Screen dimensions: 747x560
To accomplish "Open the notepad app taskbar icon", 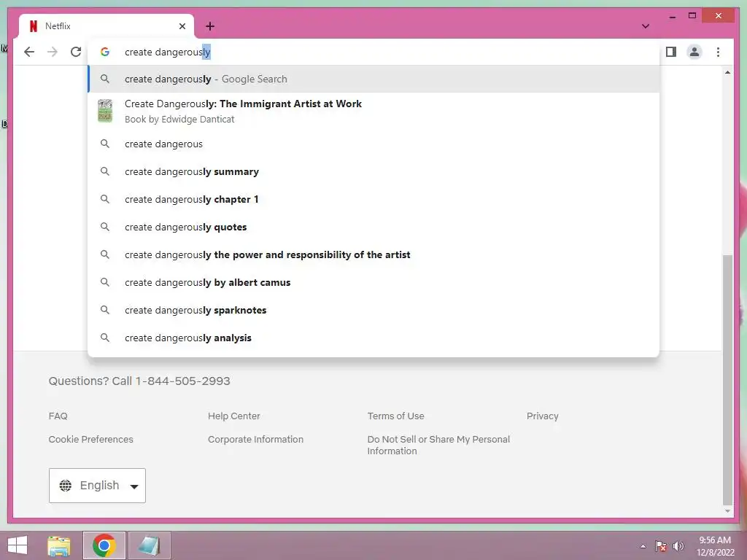I will click(149, 545).
